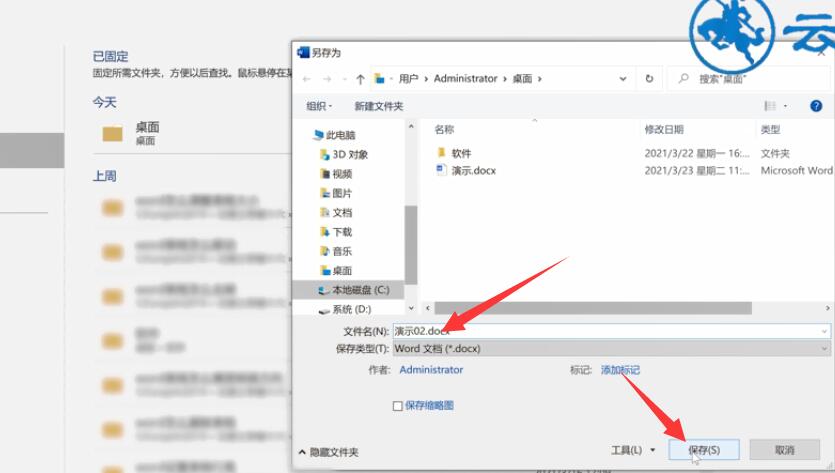Select 文档 folder in navigation tree

click(x=336, y=213)
